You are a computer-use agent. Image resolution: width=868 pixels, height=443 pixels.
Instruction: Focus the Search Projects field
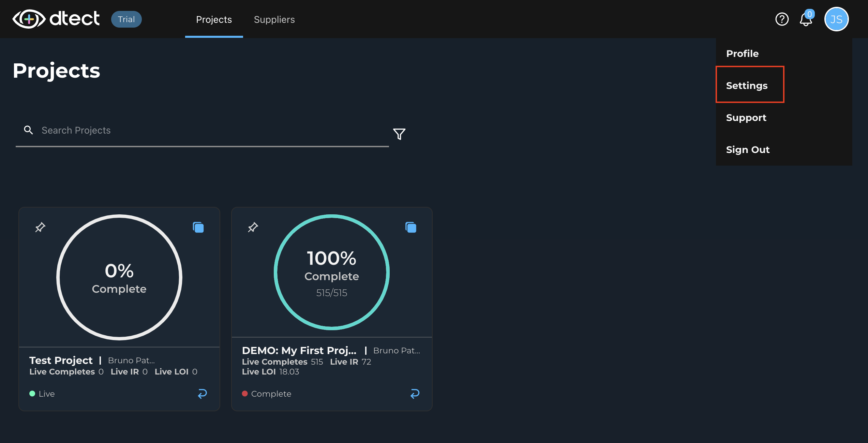click(202, 131)
